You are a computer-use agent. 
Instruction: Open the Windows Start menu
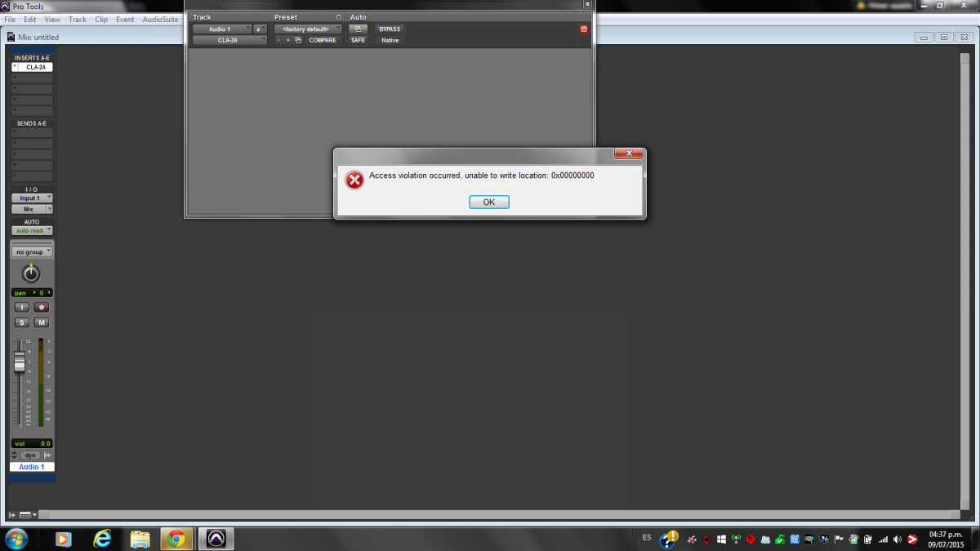pos(16,538)
